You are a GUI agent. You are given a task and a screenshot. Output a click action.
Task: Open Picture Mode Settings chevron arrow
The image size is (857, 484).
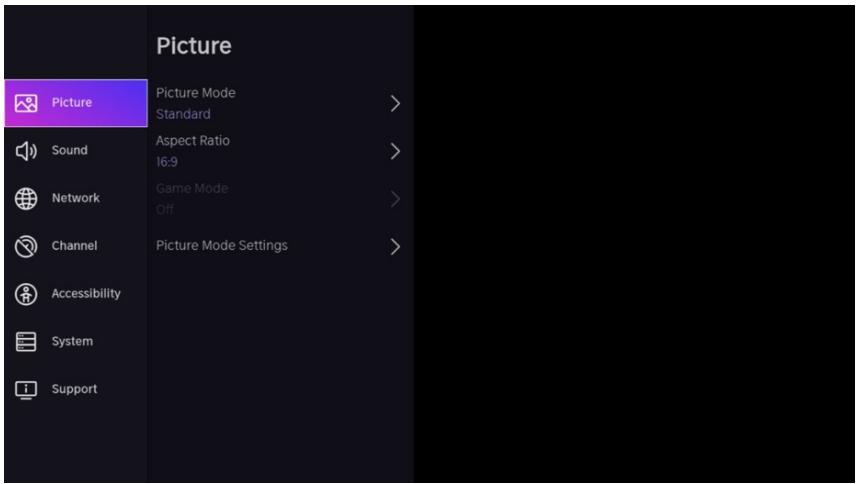click(395, 247)
